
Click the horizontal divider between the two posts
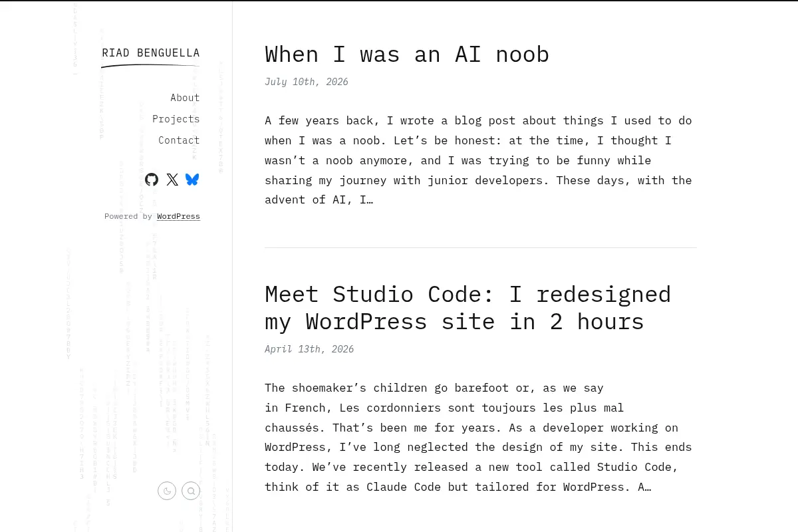[x=481, y=247]
